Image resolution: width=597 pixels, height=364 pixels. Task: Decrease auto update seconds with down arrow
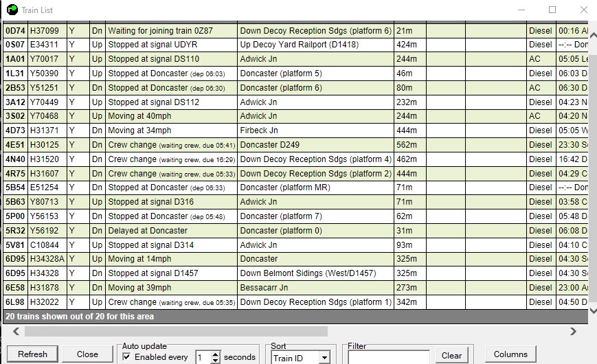click(x=215, y=360)
